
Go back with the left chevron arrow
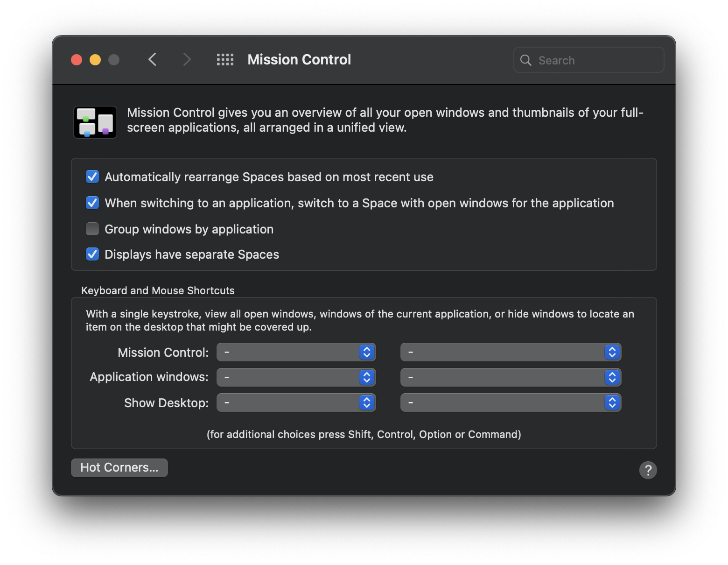coord(152,60)
